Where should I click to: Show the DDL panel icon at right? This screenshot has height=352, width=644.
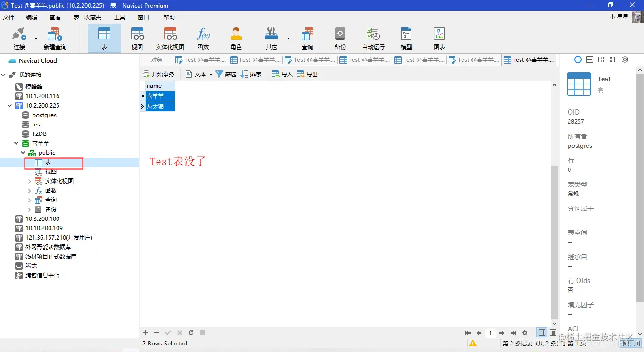click(590, 59)
